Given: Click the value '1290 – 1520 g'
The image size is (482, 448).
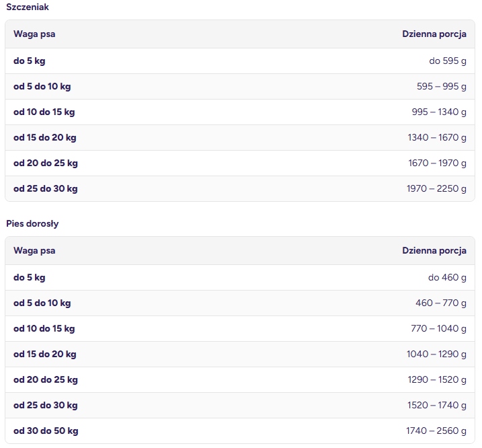Looking at the screenshot, I should click(x=437, y=379).
